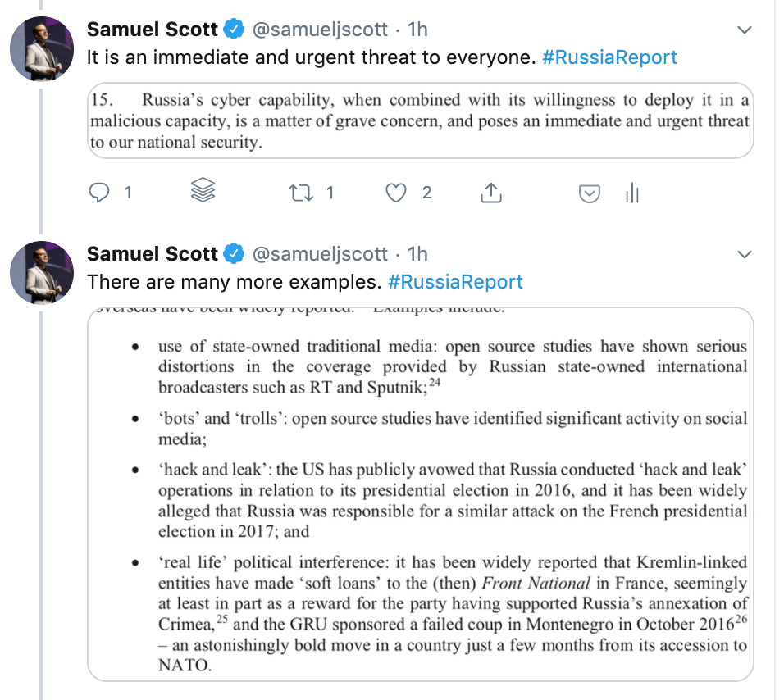
Task: Click Samuel Scott's avatar on the first tweet
Action: pyautogui.click(x=42, y=48)
